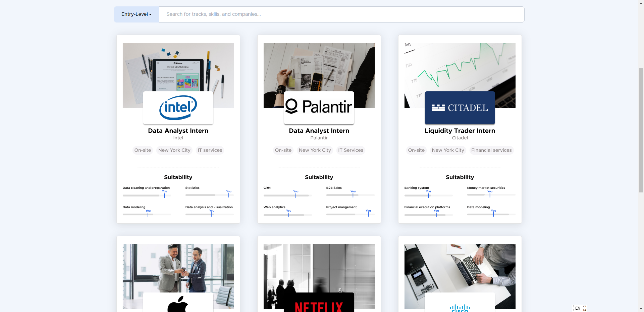The height and width of the screenshot is (312, 644).
Task: Click Data analysis and visualization skill bar
Action: click(x=209, y=215)
